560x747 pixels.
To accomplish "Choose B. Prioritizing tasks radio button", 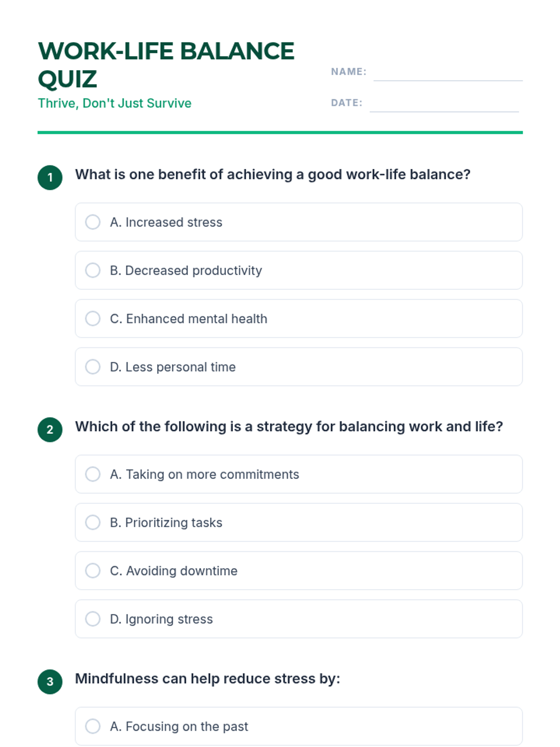I will [x=93, y=522].
